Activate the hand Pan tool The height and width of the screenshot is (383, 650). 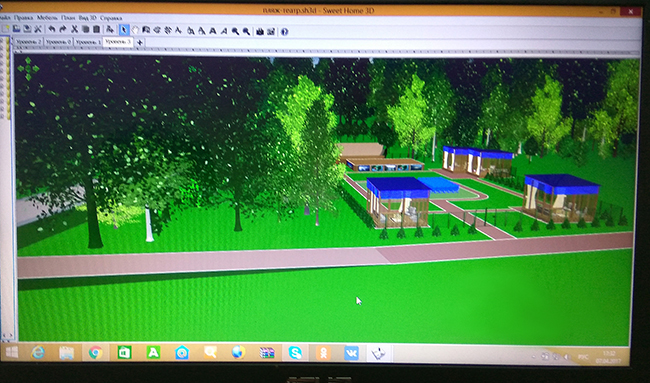[x=135, y=30]
